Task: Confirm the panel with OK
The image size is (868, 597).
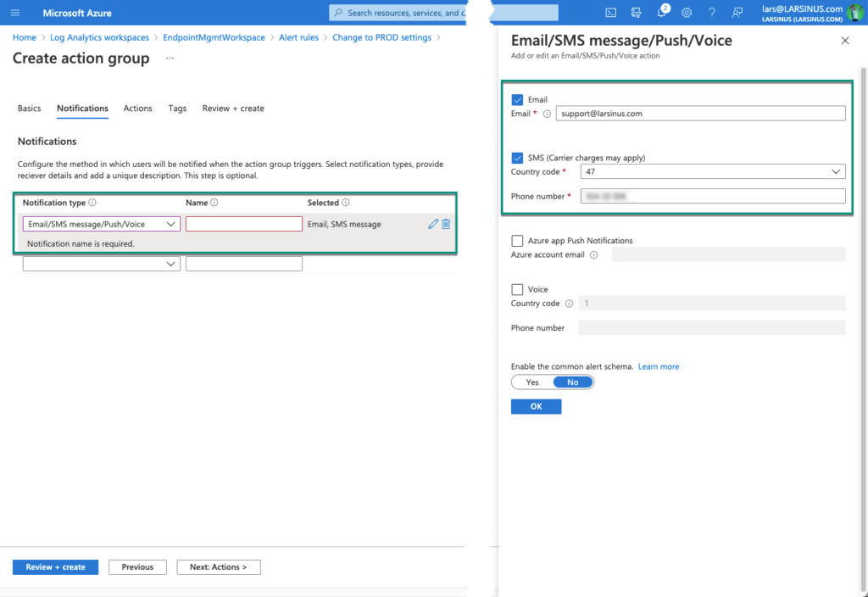Action: (536, 406)
